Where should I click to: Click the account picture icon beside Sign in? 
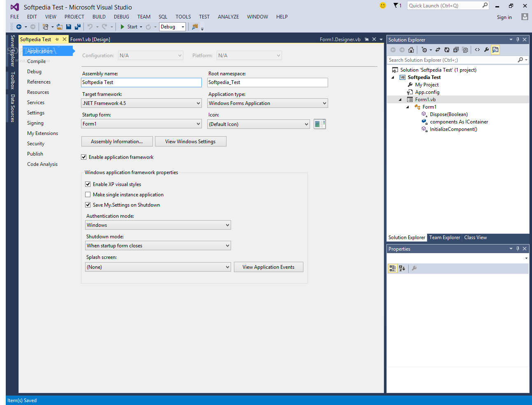[525, 17]
